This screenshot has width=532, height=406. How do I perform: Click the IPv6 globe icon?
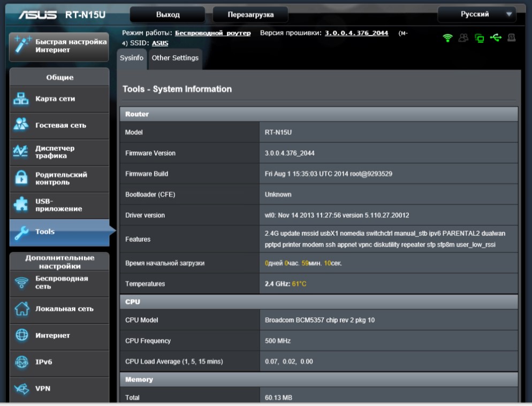(x=21, y=362)
